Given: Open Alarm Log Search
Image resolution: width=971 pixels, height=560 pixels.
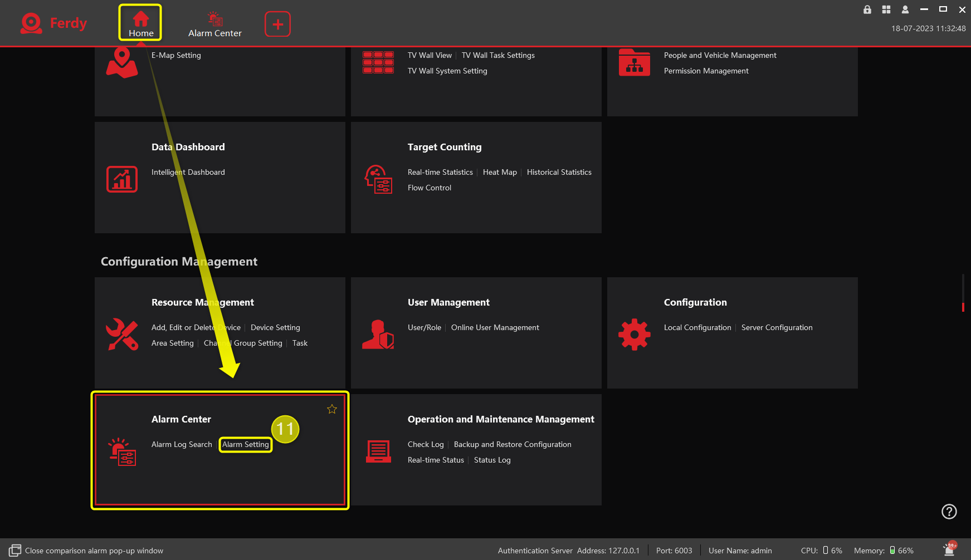Looking at the screenshot, I should [182, 444].
